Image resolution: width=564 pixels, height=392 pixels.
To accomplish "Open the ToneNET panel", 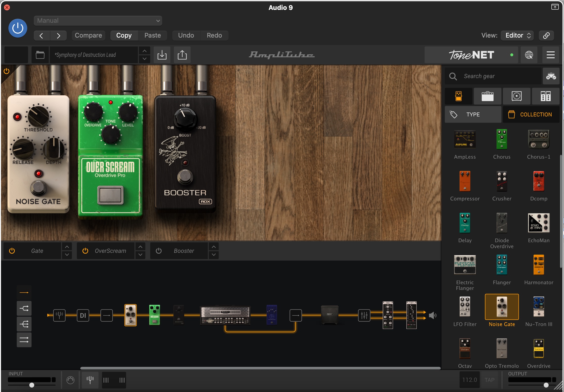I will 471,55.
